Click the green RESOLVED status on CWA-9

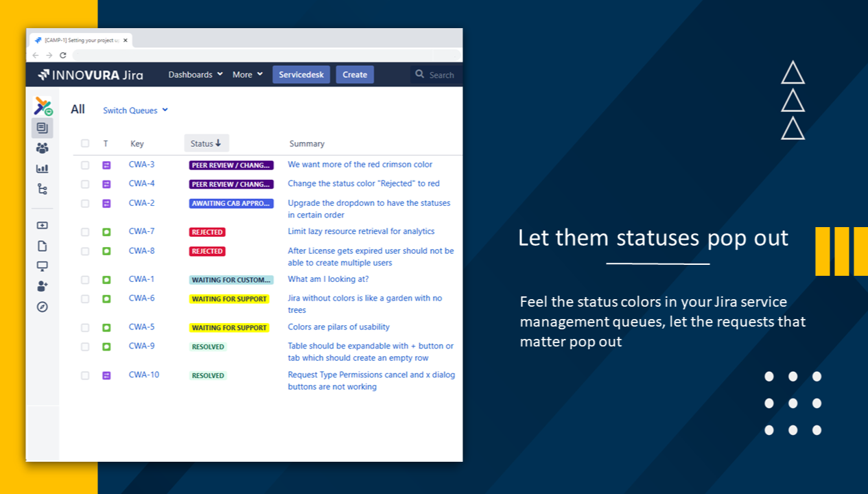coord(208,347)
